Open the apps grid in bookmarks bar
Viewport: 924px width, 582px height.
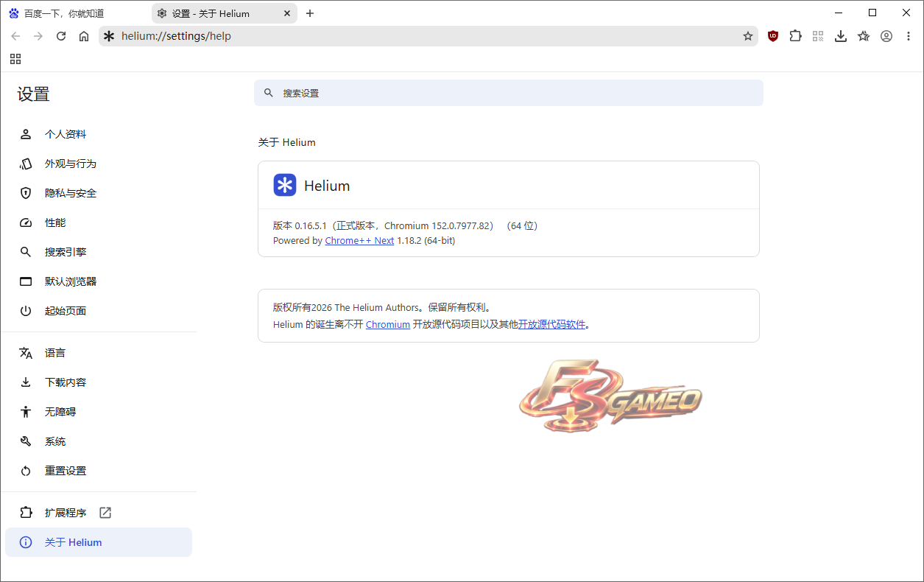[15, 59]
